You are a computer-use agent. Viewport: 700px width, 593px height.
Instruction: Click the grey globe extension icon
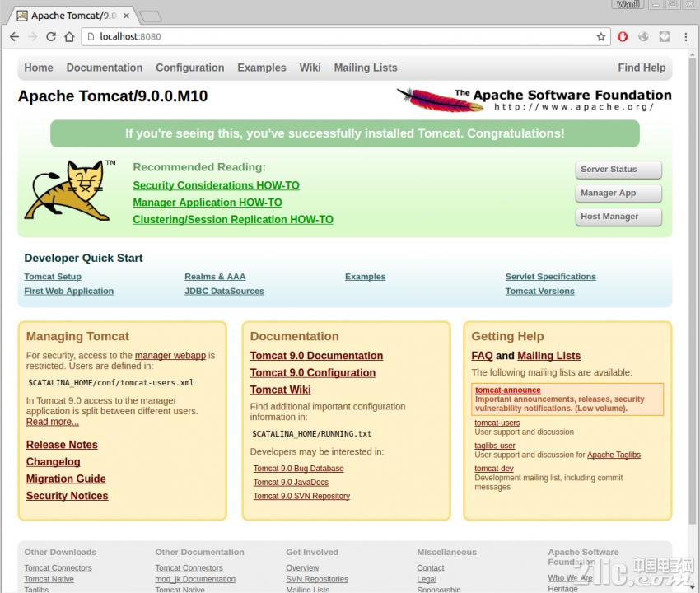click(643, 36)
